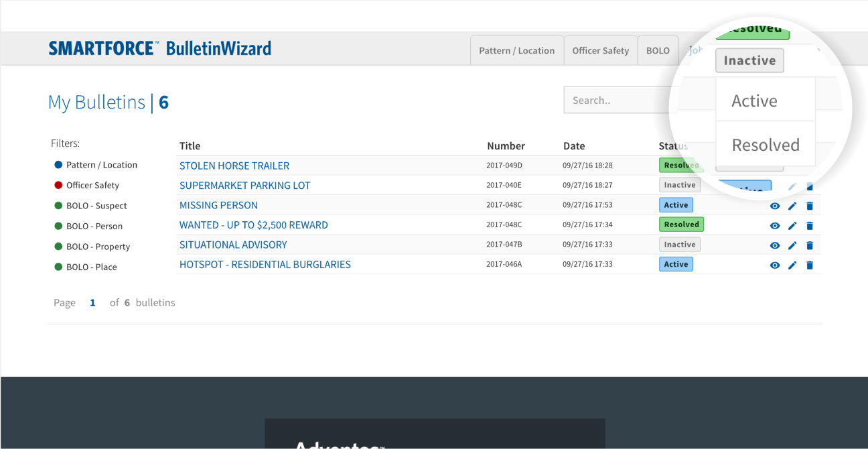Click the pencil icon for WANTED reward bulletin
The height and width of the screenshot is (449, 868).
pyautogui.click(x=792, y=226)
